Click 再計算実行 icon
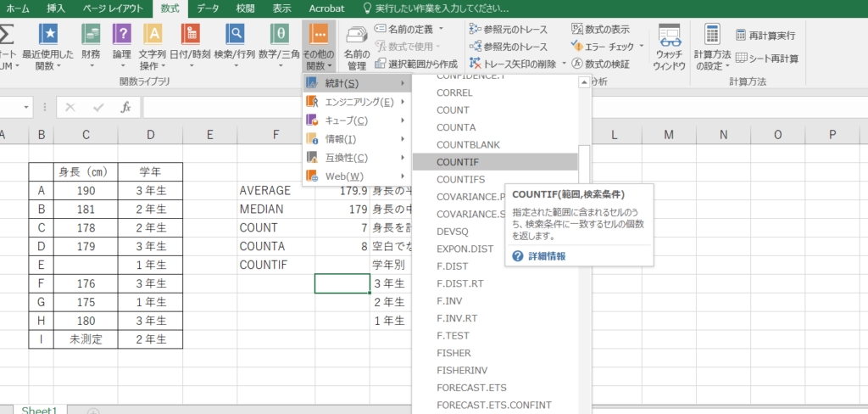868x414 pixels. pyautogui.click(x=741, y=36)
